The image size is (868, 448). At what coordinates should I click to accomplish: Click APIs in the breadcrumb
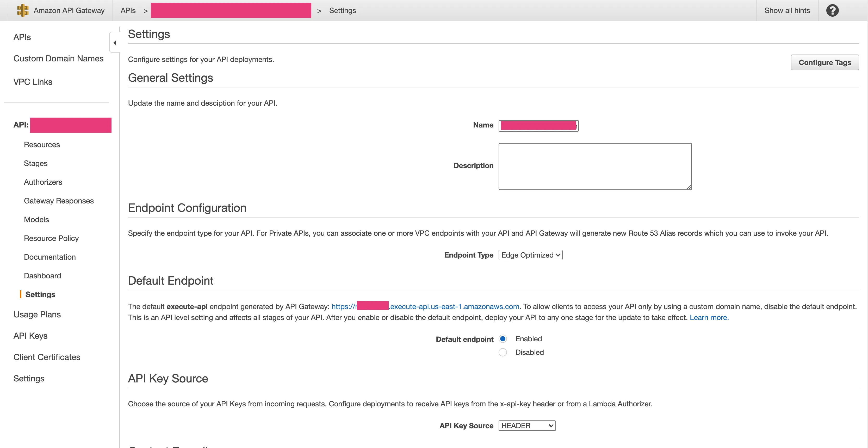click(x=128, y=10)
